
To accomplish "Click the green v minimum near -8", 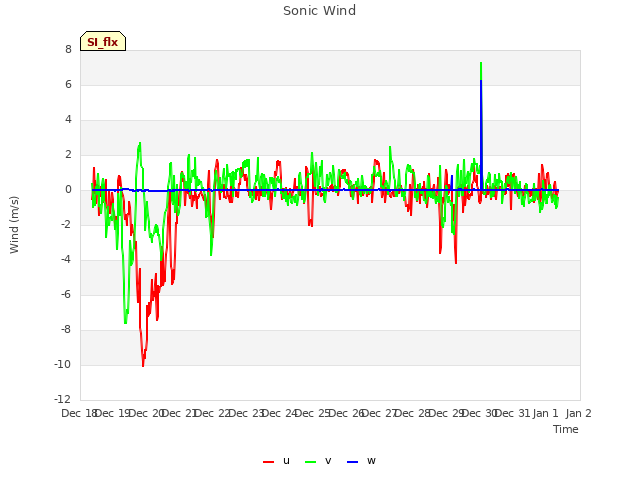I will click(x=125, y=322).
